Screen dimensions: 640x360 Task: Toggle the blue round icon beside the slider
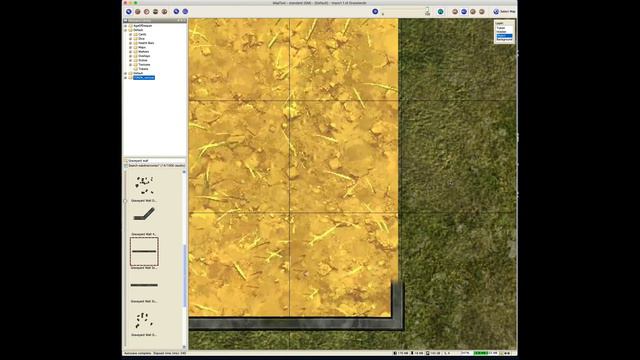coord(375,11)
